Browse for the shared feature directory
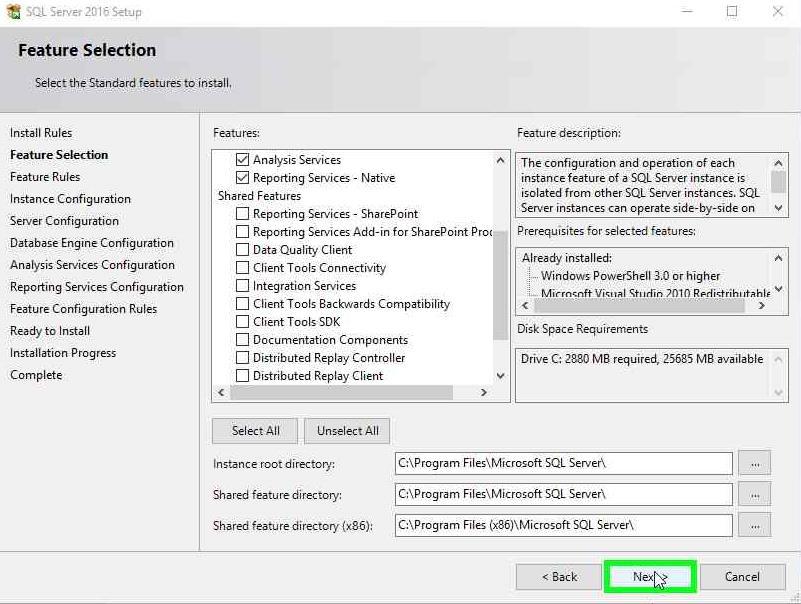 [755, 495]
